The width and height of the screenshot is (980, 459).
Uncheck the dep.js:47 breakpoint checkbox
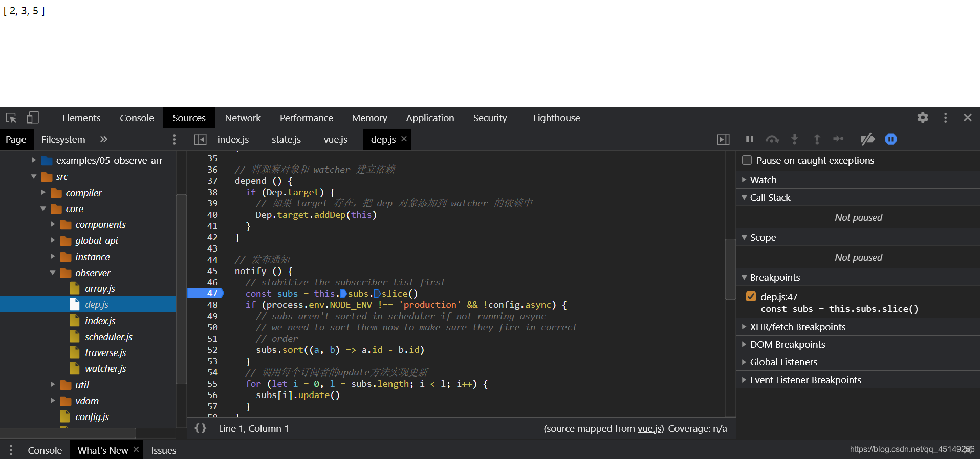coord(751,296)
